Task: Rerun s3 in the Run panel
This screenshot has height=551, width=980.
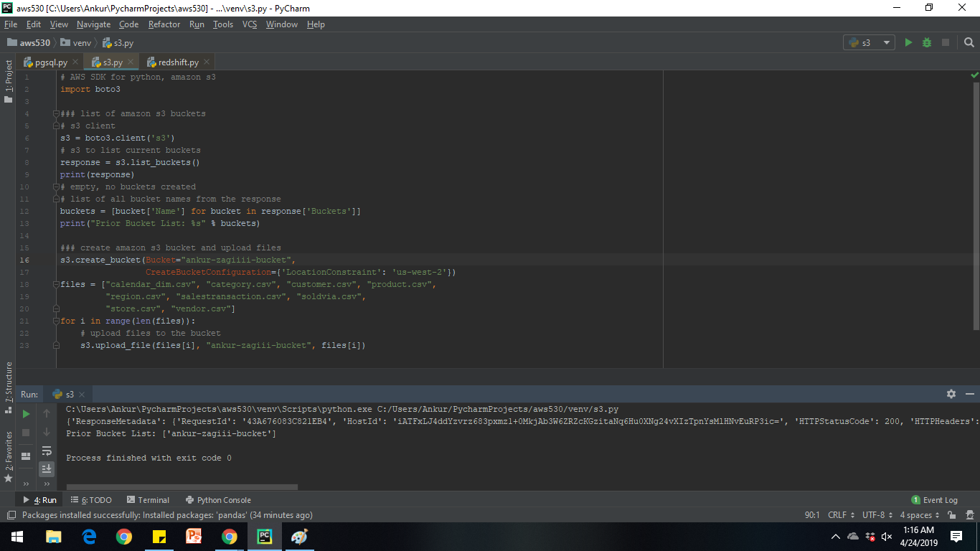Action: 26,414
